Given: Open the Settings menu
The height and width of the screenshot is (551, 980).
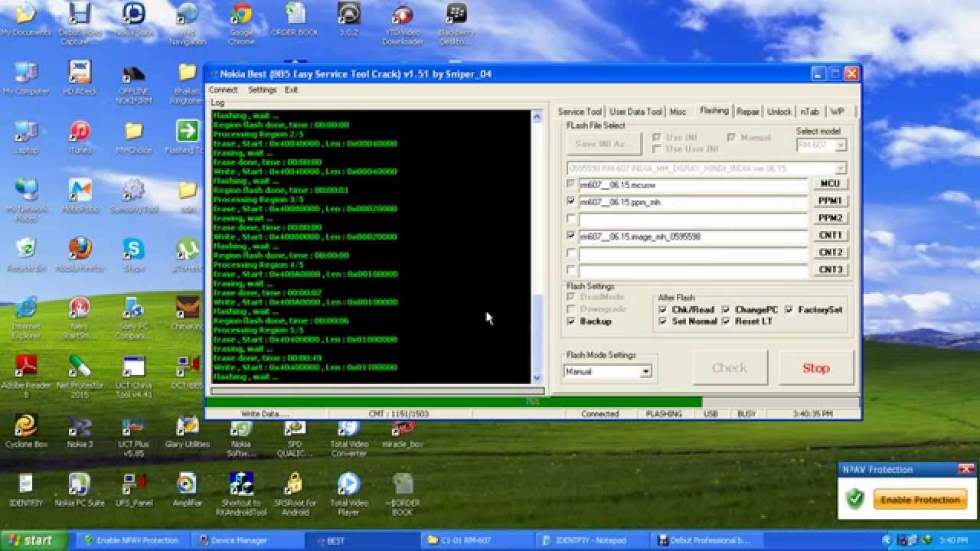Looking at the screenshot, I should 262,90.
